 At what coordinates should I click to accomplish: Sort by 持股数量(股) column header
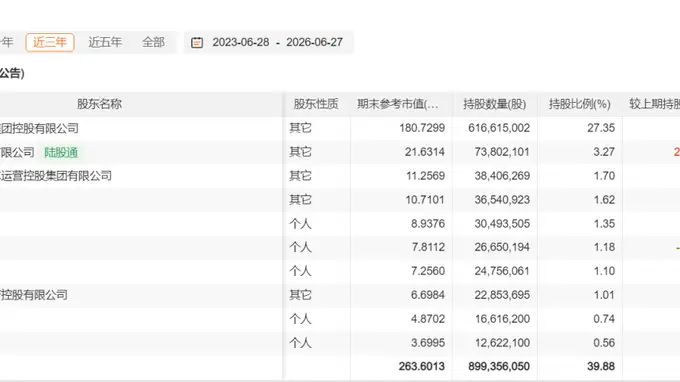[x=494, y=104]
